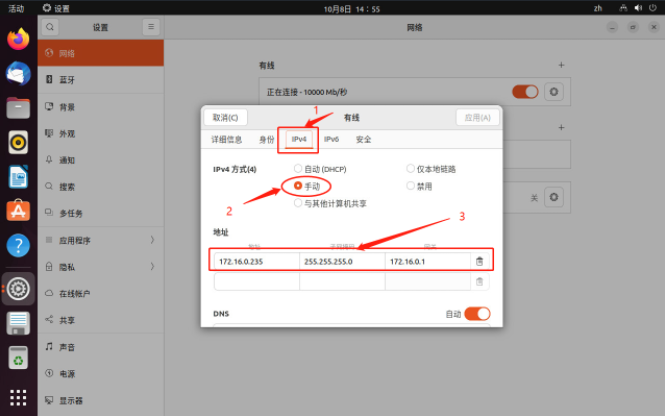Open the zh input language indicator

point(598,8)
